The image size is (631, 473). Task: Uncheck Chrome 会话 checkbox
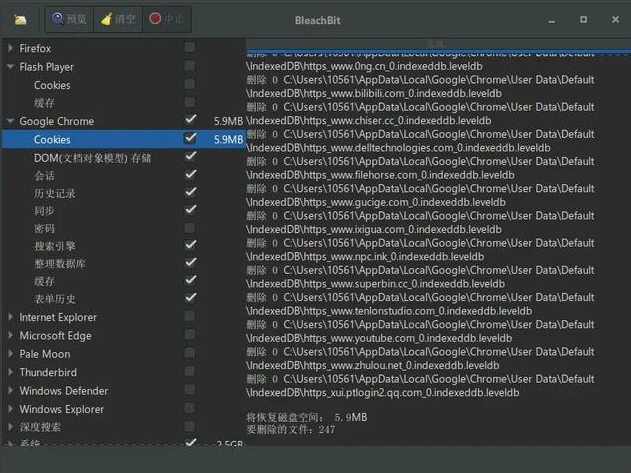[x=190, y=174]
